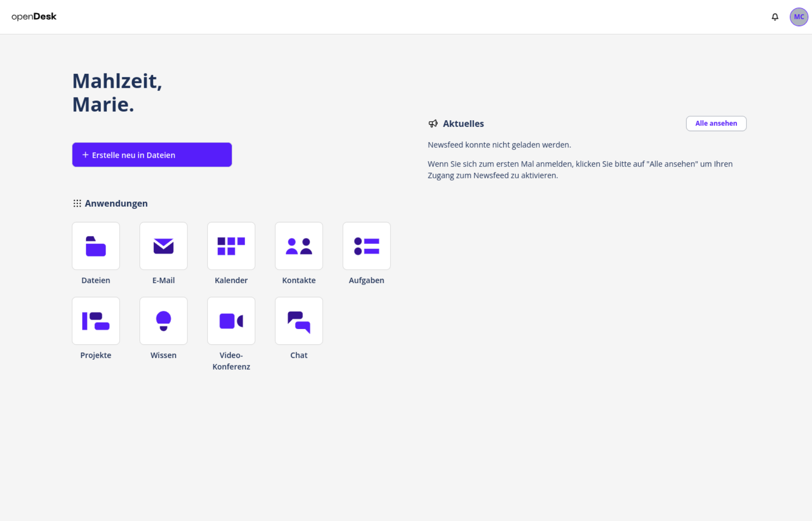Open the Wissen knowledge app

[x=163, y=321]
